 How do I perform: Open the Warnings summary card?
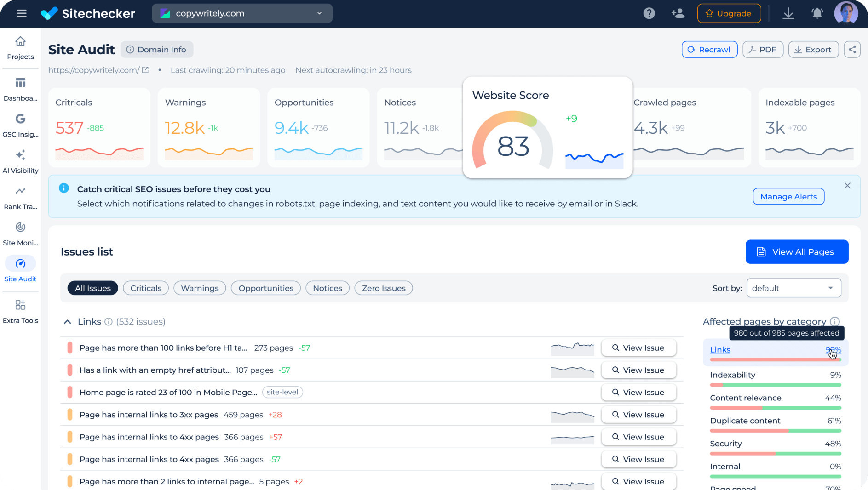[209, 128]
